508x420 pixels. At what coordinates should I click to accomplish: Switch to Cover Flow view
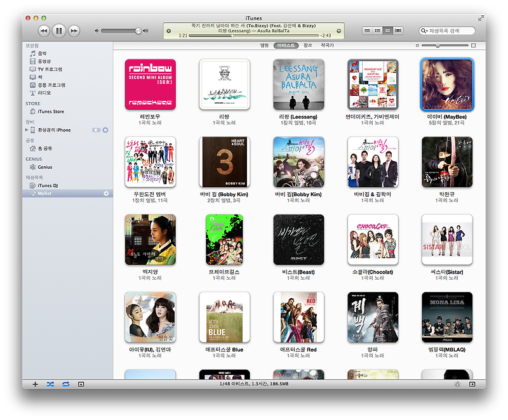[x=398, y=30]
